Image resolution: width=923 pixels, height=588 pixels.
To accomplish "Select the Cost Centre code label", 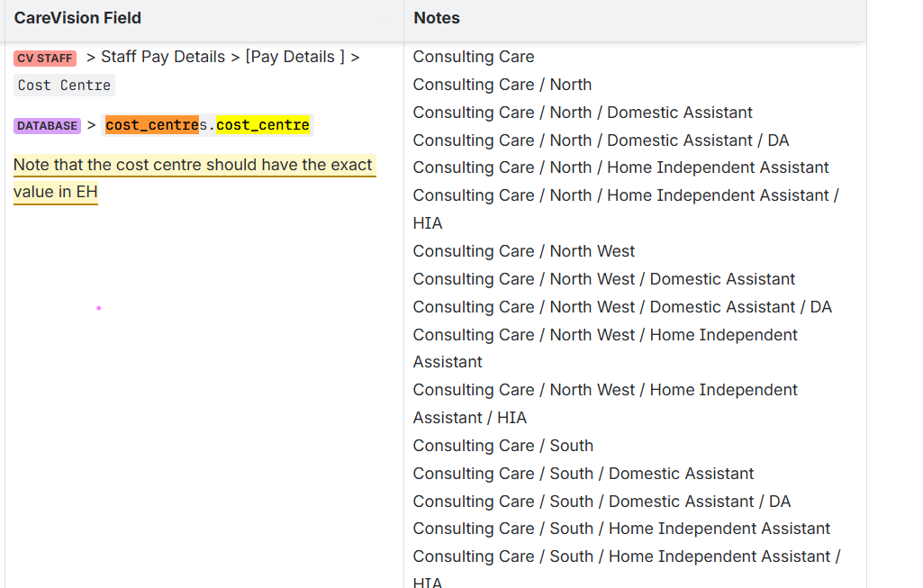I will pos(64,86).
